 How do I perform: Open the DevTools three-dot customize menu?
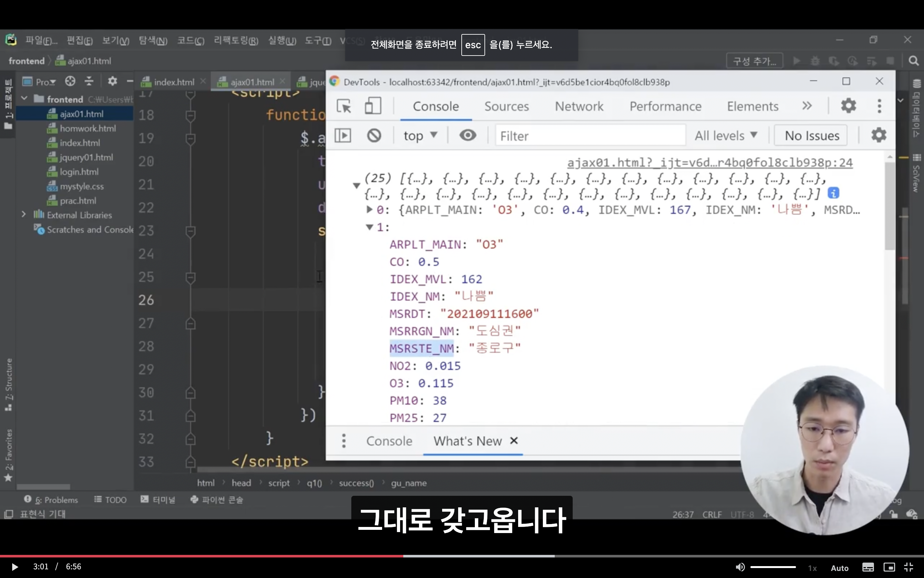coord(879,106)
